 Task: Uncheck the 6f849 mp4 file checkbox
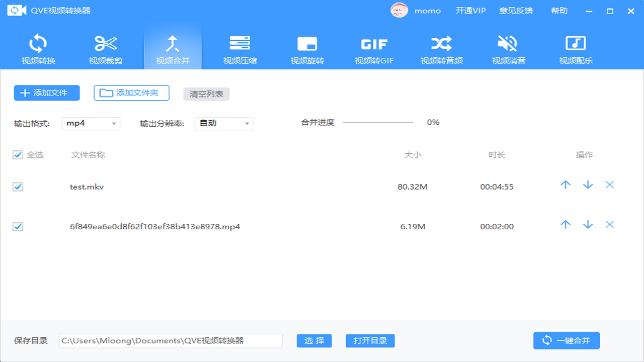pyautogui.click(x=18, y=226)
